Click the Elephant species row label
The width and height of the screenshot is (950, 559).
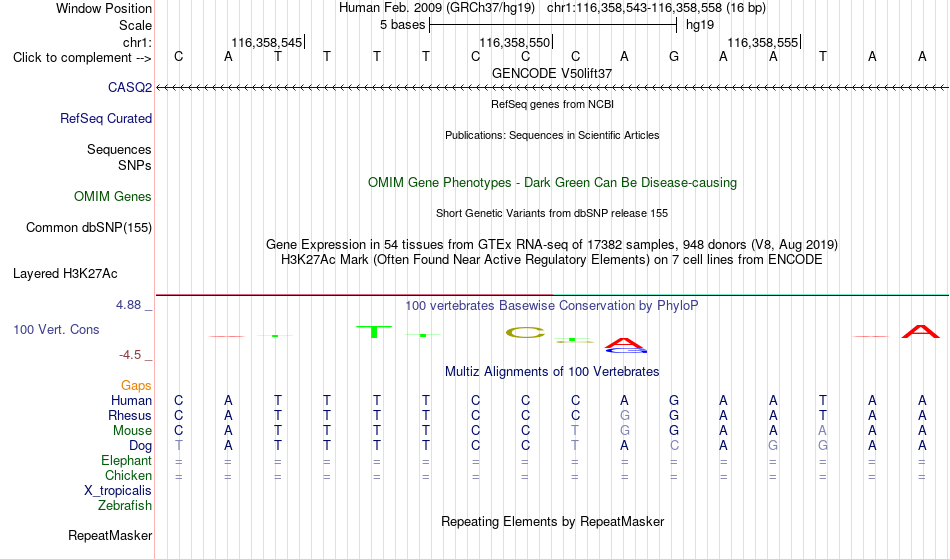pyautogui.click(x=127, y=460)
